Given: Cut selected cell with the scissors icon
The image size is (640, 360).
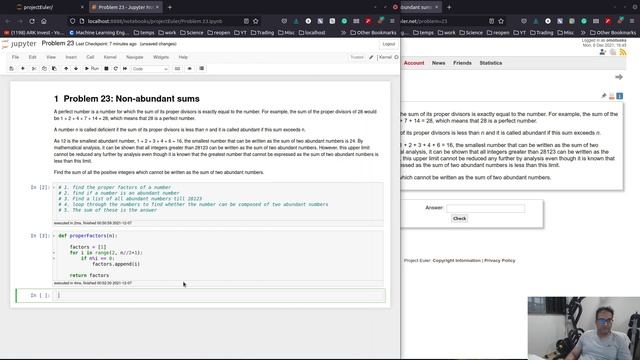Looking at the screenshot, I should pyautogui.click(x=34, y=69).
